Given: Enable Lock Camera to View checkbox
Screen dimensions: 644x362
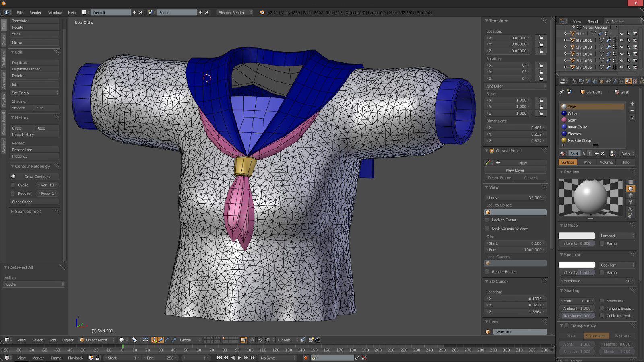Looking at the screenshot, I should pyautogui.click(x=487, y=228).
